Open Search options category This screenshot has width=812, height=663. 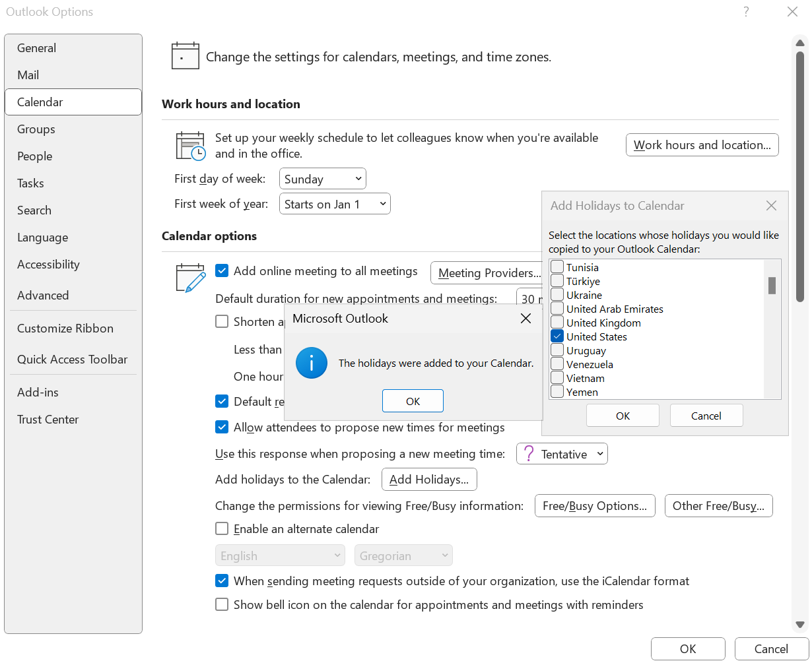pyautogui.click(x=73, y=210)
